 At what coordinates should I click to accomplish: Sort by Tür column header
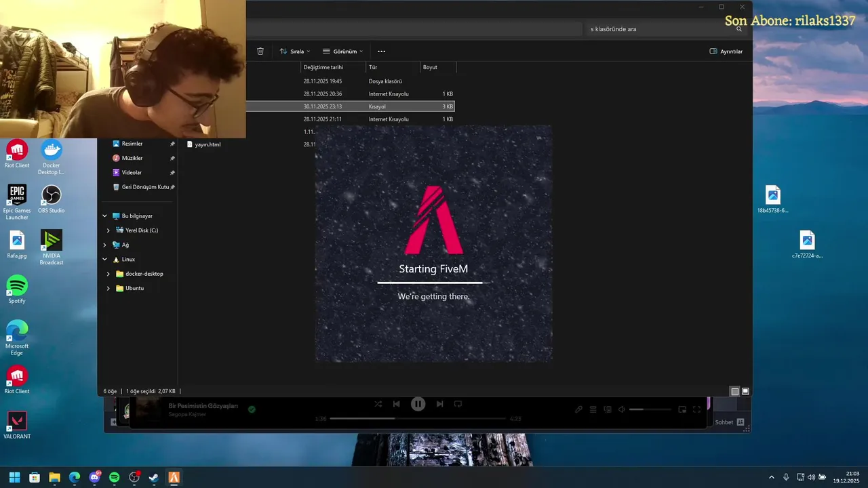393,67
